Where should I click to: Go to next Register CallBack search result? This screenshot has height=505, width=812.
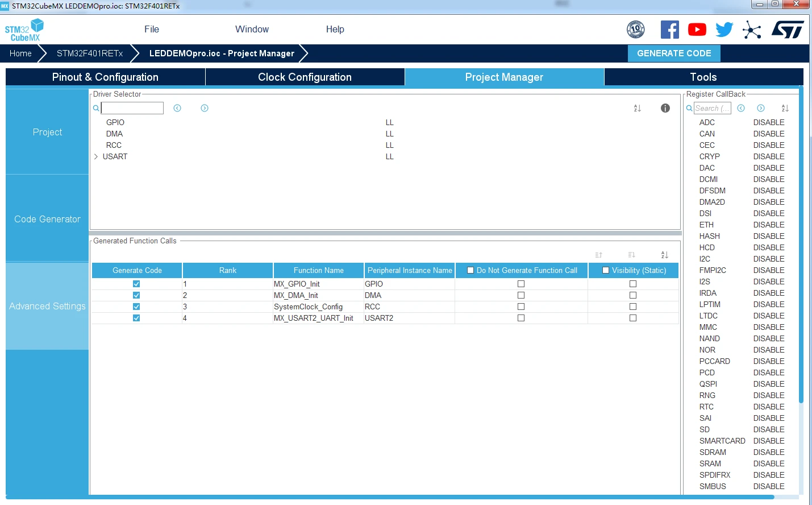761,108
